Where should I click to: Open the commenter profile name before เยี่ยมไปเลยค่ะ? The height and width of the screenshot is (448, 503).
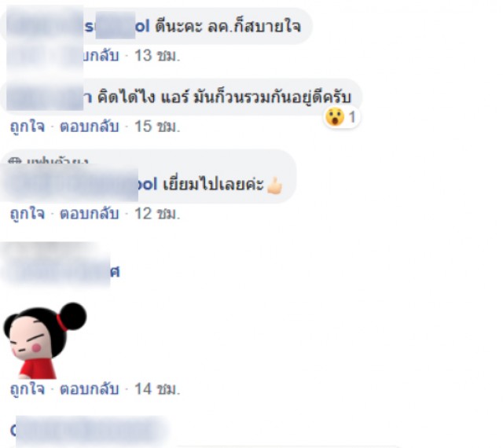point(80,185)
